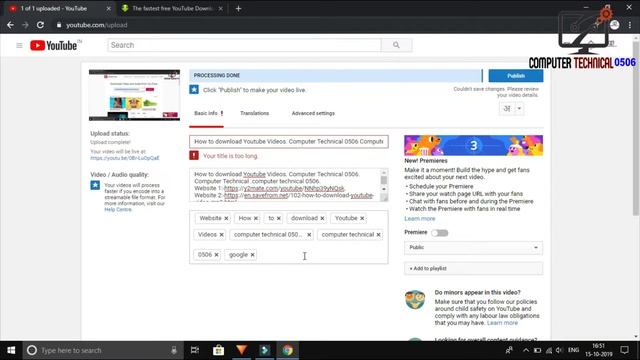
Task: Remove the 'computer technical 050...' tag
Action: coord(309,235)
